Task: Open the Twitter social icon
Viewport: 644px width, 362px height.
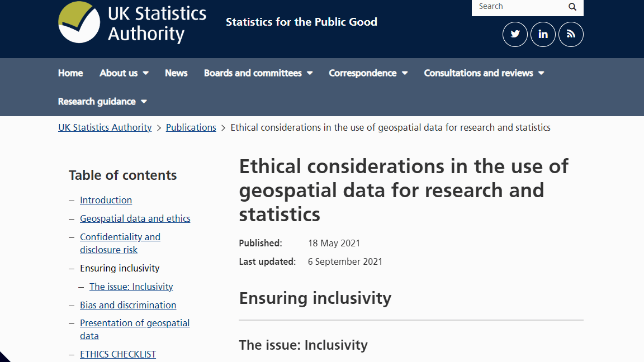Action: (515, 34)
